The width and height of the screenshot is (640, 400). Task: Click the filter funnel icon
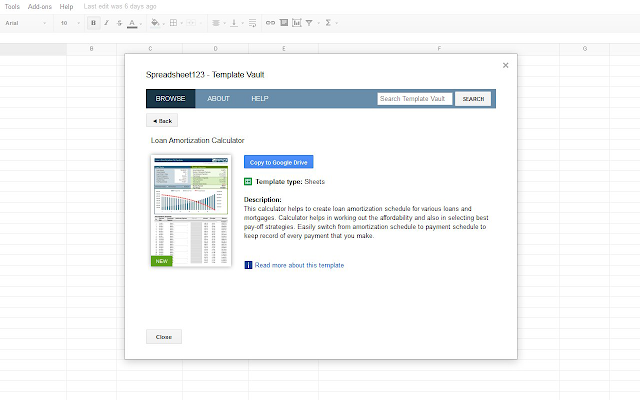pos(309,23)
